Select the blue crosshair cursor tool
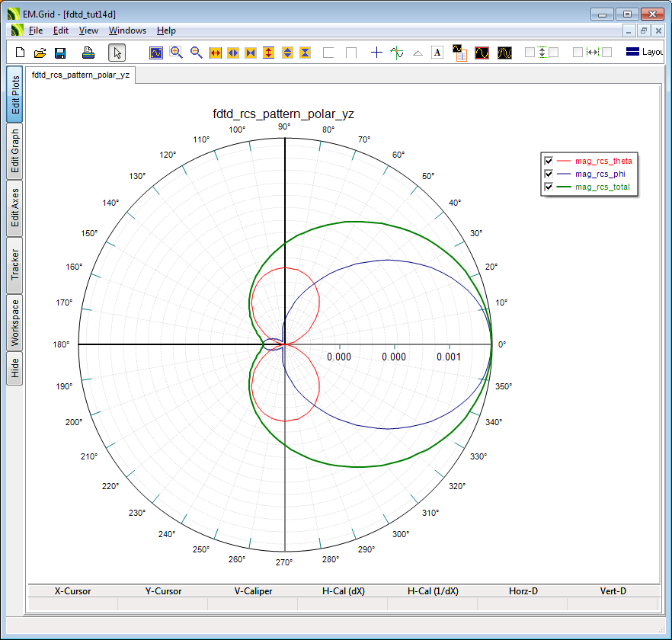The image size is (672, 640). point(376,53)
